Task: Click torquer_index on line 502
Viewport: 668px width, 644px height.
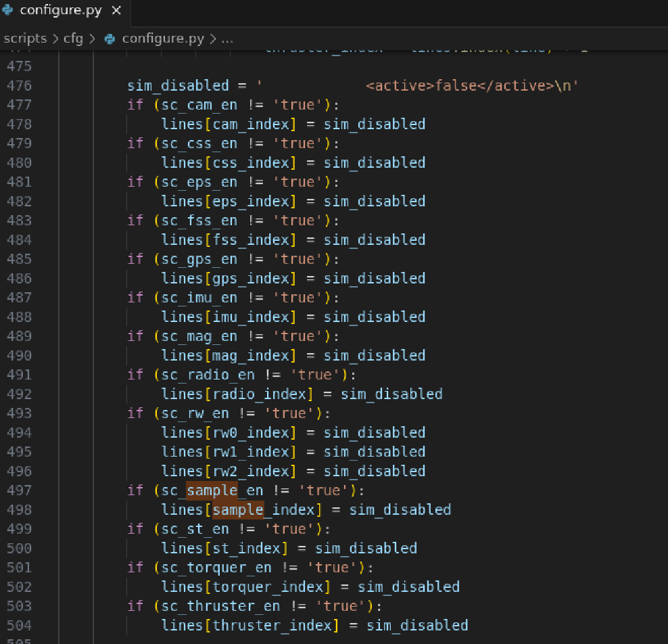Action: click(x=268, y=587)
